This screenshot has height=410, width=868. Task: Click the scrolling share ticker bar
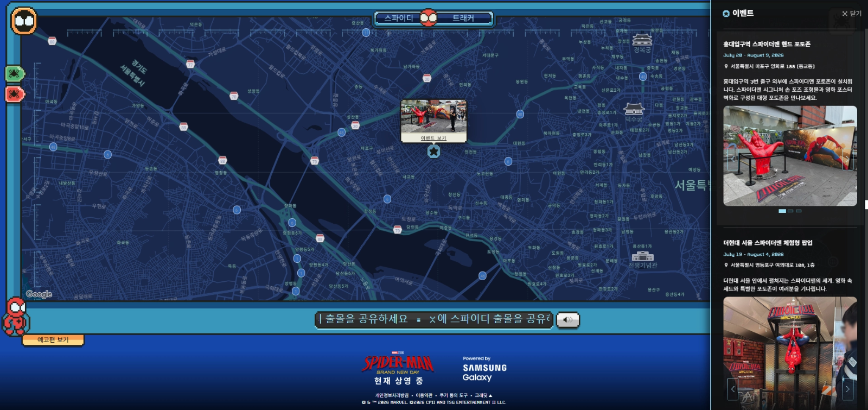pos(433,319)
